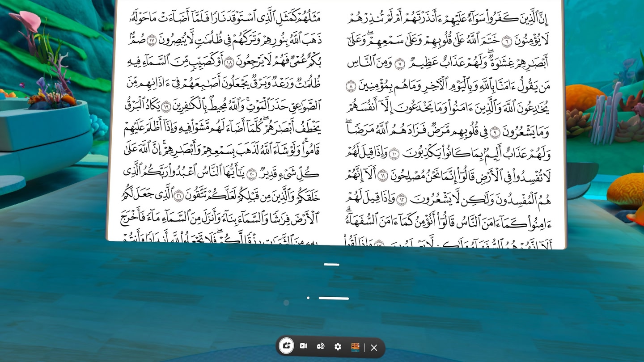Select ayah marker ٧ on the right page
644x362 pixels.
(400, 63)
